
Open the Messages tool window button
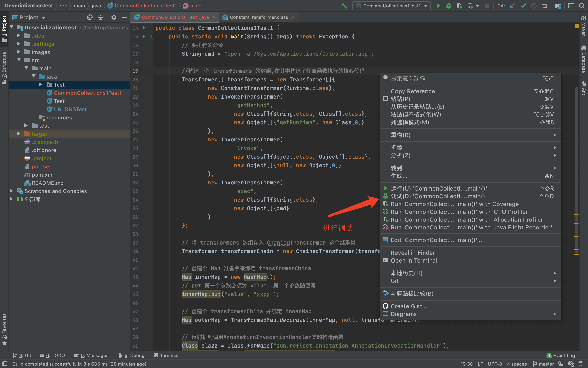coord(91,355)
